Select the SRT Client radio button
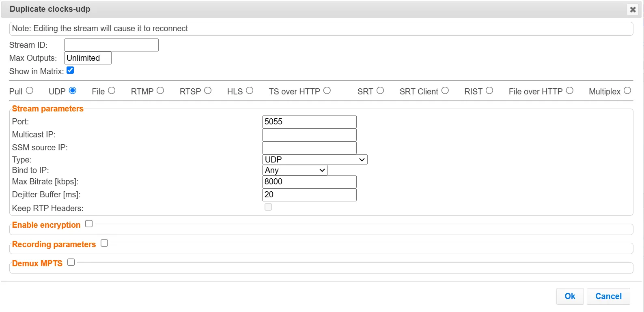Viewport: 644px width, 312px height. click(x=445, y=91)
